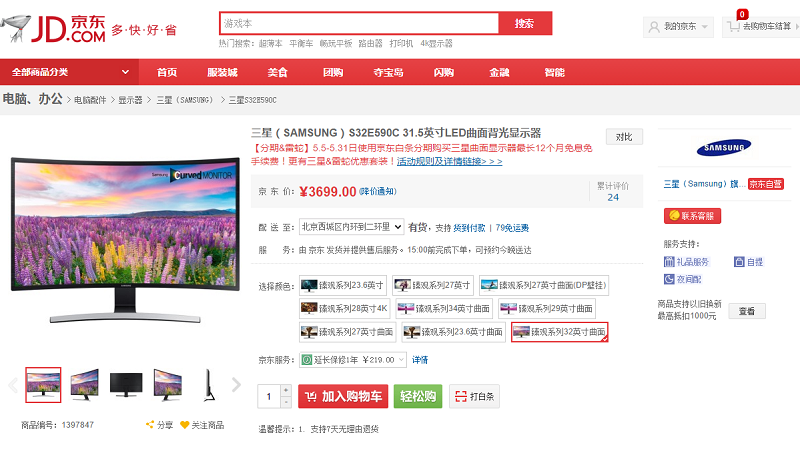Open the 我的京东 account dropdown

pyautogui.click(x=678, y=27)
